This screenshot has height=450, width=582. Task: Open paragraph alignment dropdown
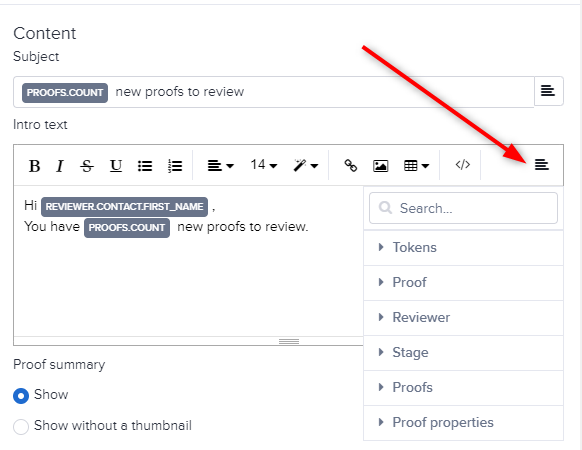[x=220, y=166]
